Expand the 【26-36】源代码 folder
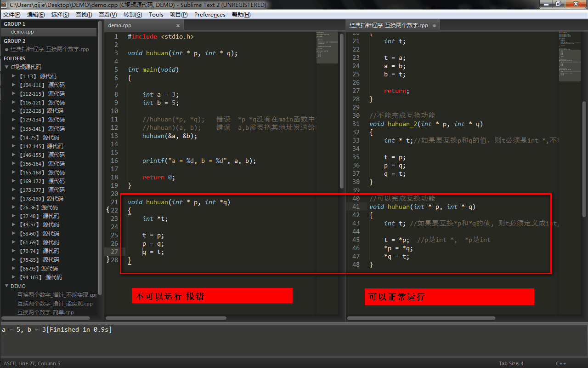Image resolution: width=588 pixels, height=368 pixels. tap(14, 207)
